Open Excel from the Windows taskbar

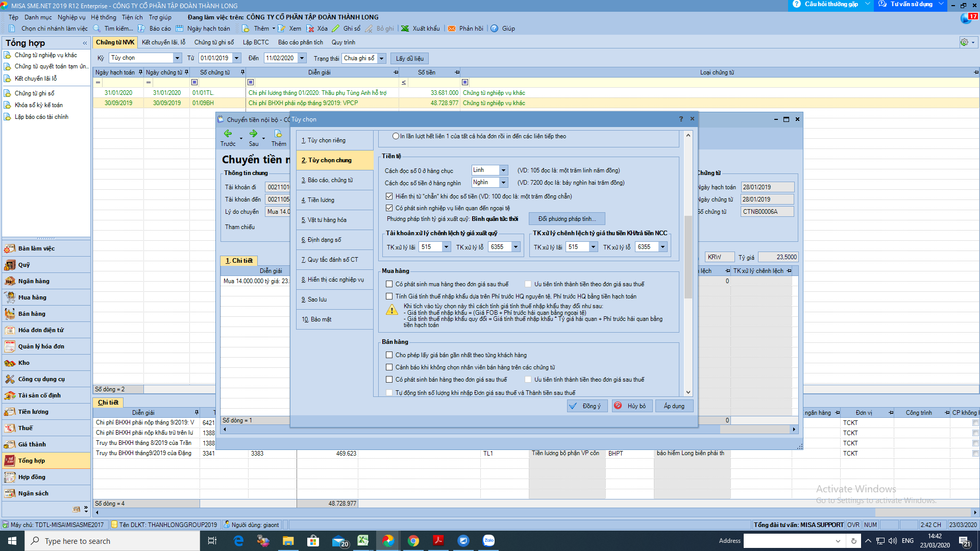tap(363, 541)
